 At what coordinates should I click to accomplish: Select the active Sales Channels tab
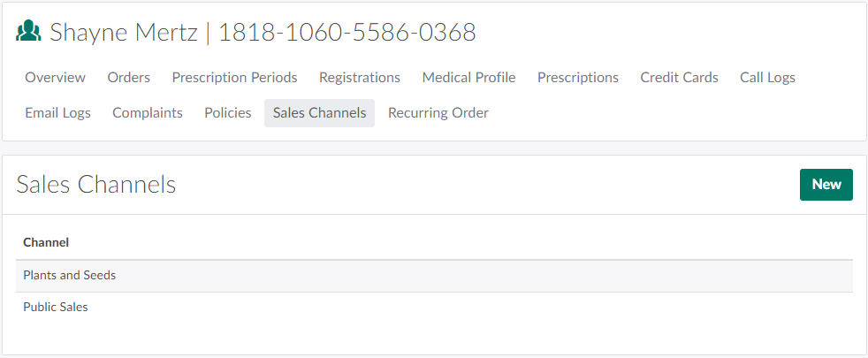(x=319, y=113)
